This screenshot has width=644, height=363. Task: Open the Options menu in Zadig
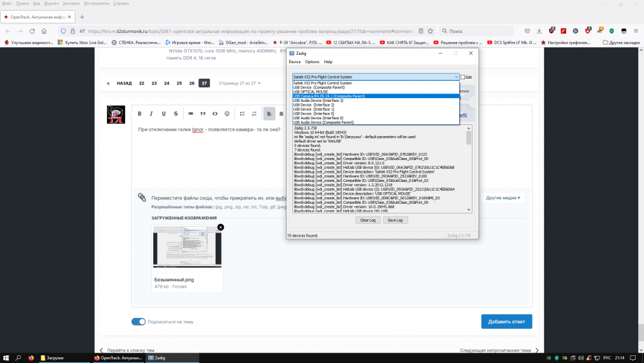click(312, 62)
